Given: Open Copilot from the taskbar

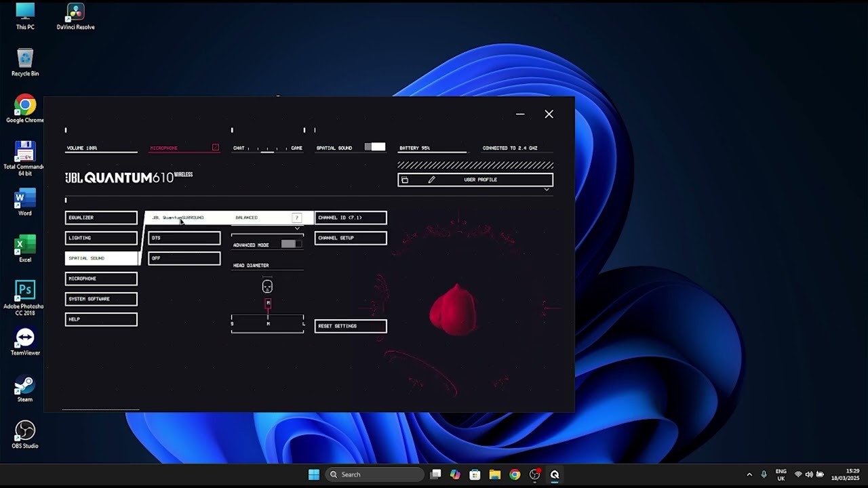Looking at the screenshot, I should [x=455, y=474].
